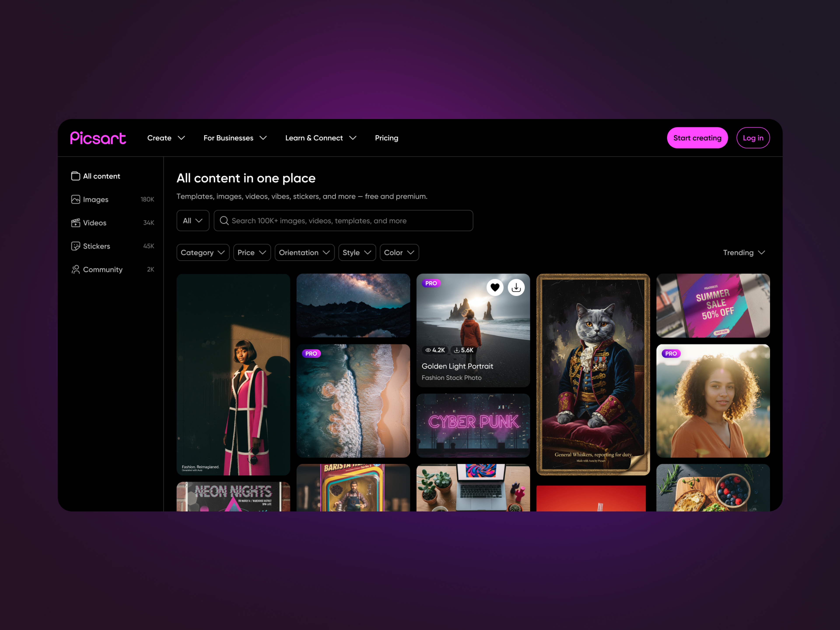Click the 5.6K downloads counter
Viewport: 840px width, 630px height.
[x=464, y=350]
